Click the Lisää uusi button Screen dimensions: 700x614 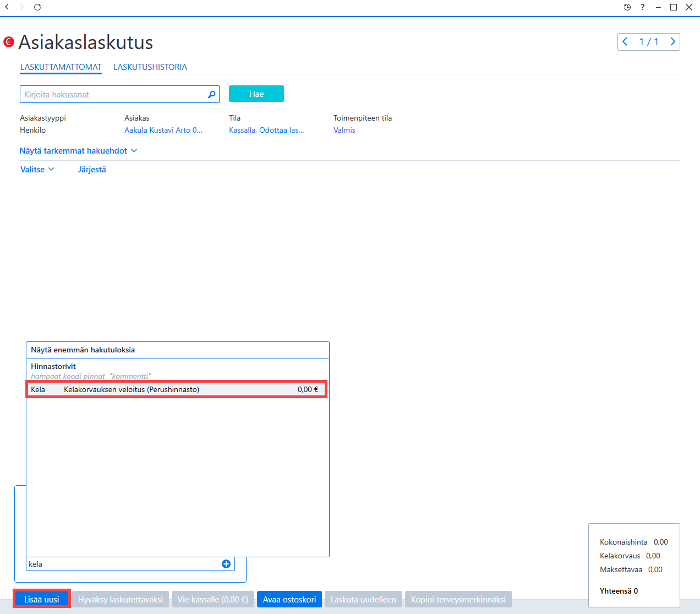click(x=42, y=599)
